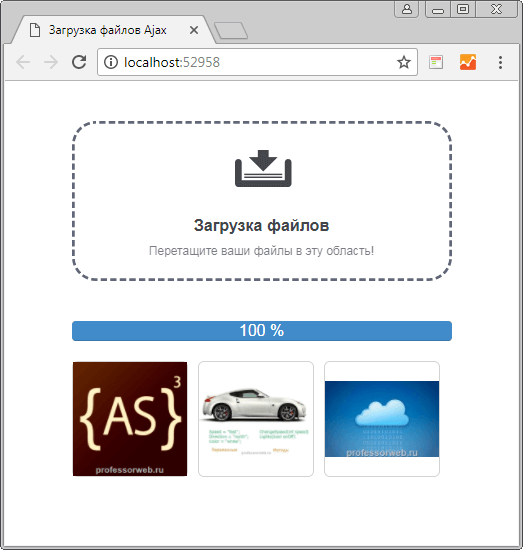Open the blue cloud image thumbnail

tap(382, 419)
